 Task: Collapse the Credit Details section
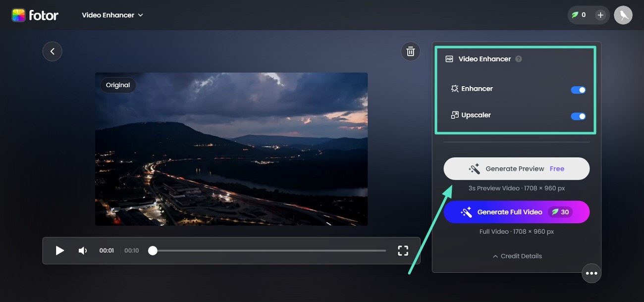pos(516,256)
